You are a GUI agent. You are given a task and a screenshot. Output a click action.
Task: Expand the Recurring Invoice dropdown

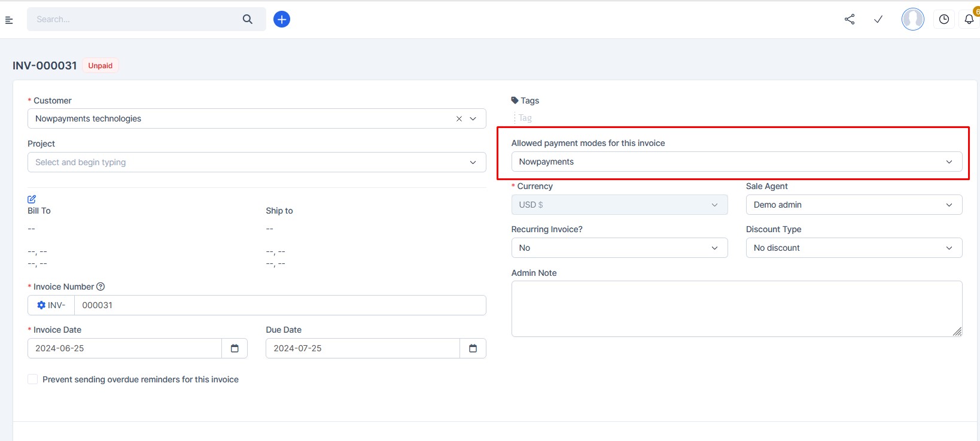pyautogui.click(x=619, y=248)
